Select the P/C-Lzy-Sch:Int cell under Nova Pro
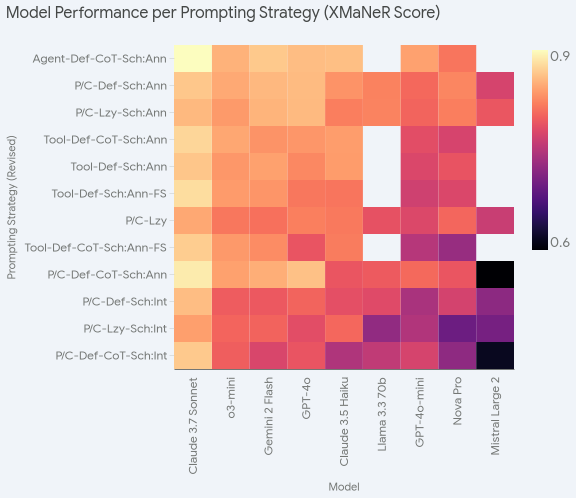The height and width of the screenshot is (498, 576). coord(457,328)
